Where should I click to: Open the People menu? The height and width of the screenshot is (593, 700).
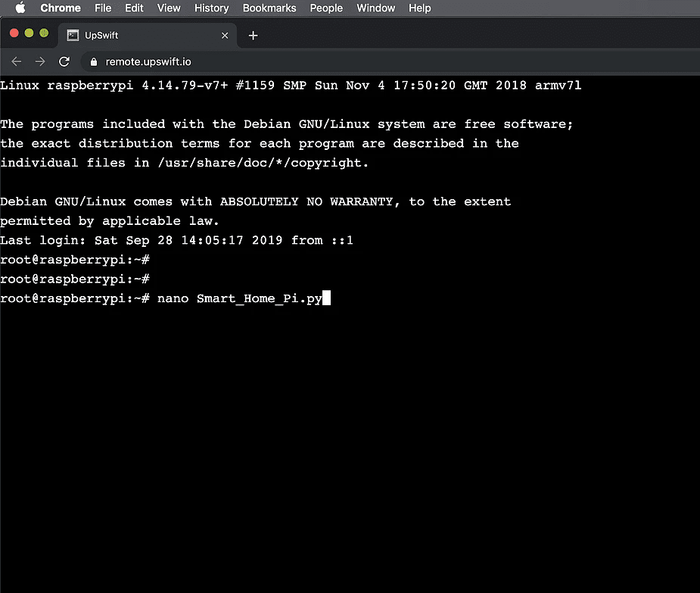[x=326, y=8]
